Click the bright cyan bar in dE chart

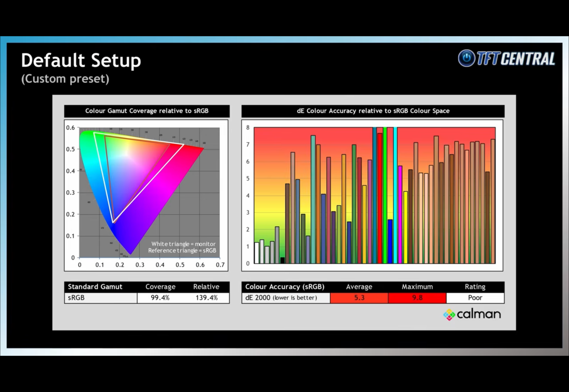(x=395, y=196)
